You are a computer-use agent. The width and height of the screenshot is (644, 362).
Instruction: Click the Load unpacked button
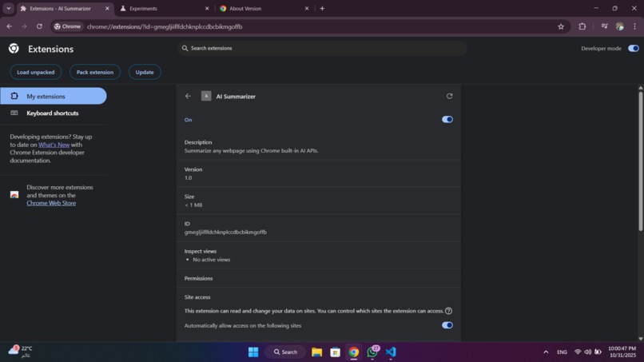coord(36,72)
